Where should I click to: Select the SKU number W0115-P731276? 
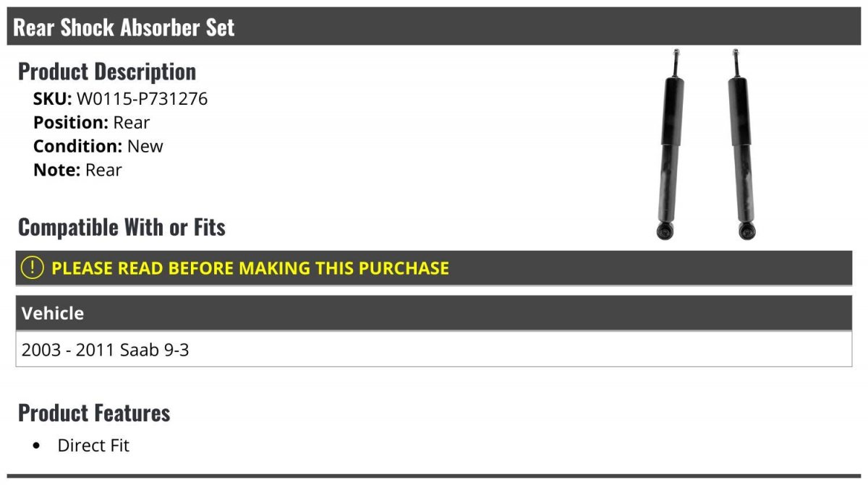coord(142,99)
